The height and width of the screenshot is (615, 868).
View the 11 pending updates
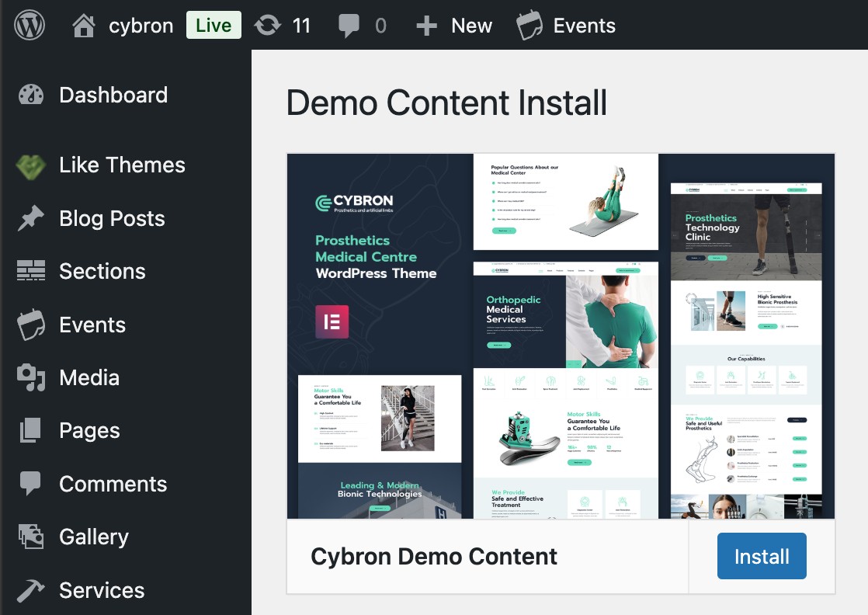tap(302, 26)
